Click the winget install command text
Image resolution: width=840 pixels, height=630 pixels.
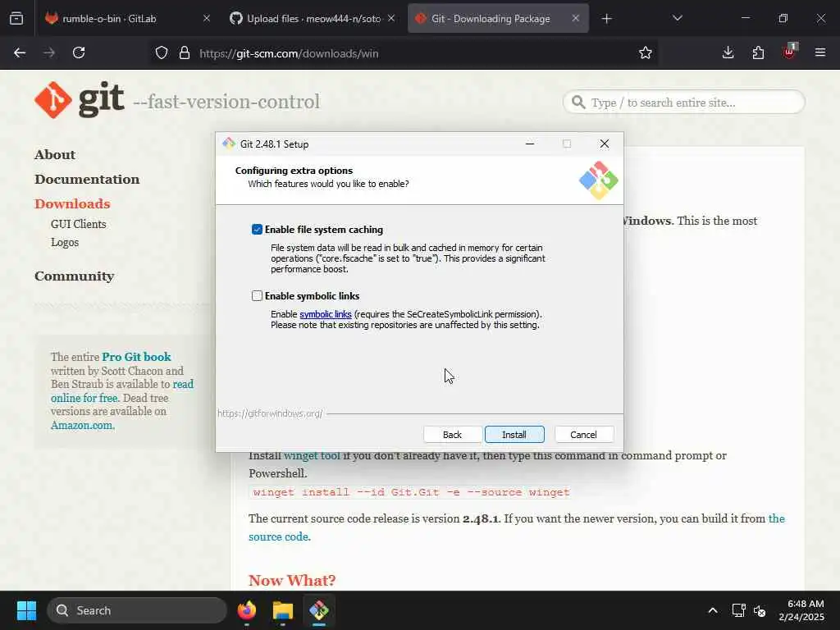pos(411,492)
